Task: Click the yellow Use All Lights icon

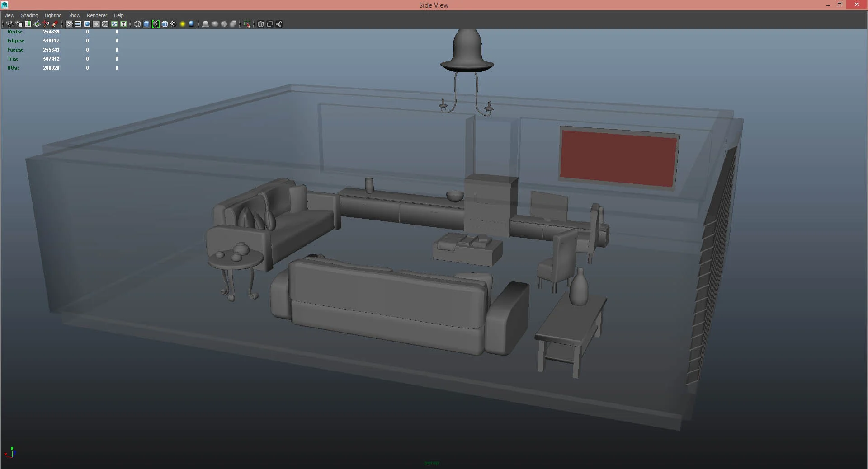Action: [x=183, y=24]
